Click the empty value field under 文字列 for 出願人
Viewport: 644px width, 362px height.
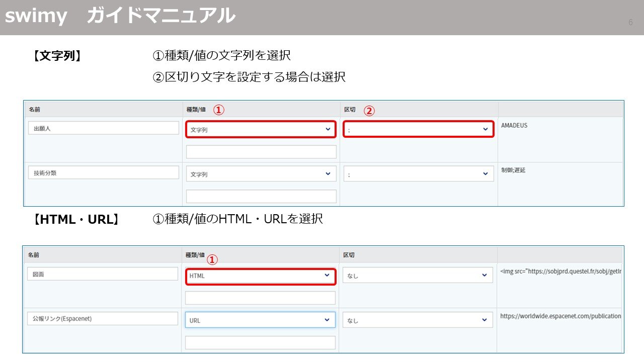(261, 151)
